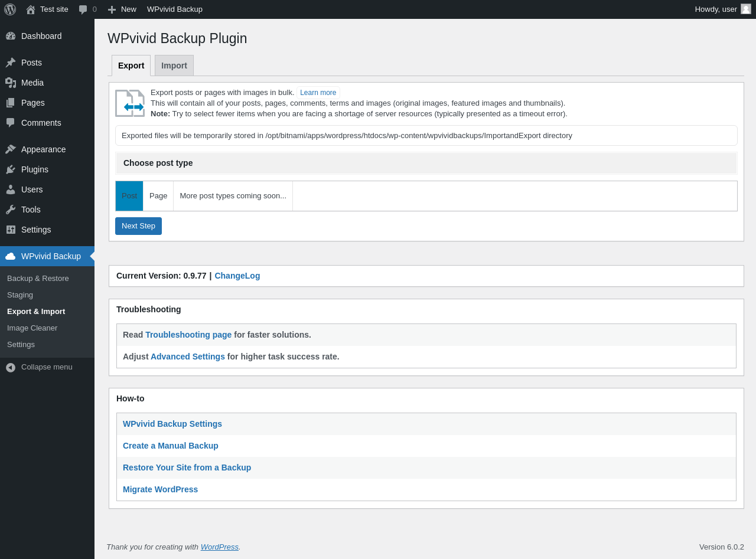756x559 pixels.
Task: Open the comments bubble icon in admin bar
Action: (83, 9)
